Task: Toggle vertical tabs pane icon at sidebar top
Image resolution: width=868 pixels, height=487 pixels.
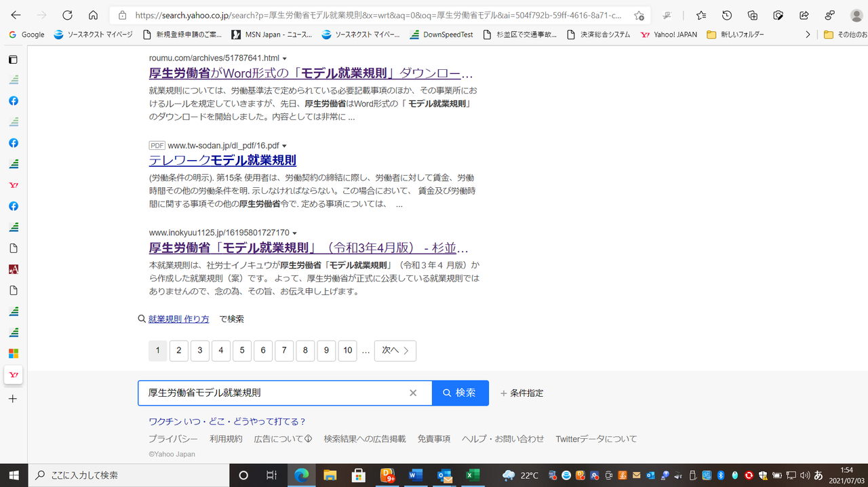Action: tap(13, 59)
